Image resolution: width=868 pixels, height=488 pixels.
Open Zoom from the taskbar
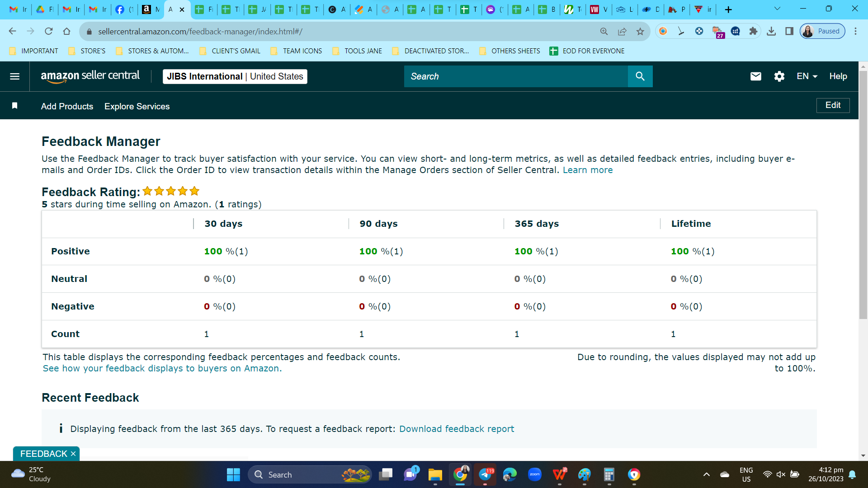point(535,474)
